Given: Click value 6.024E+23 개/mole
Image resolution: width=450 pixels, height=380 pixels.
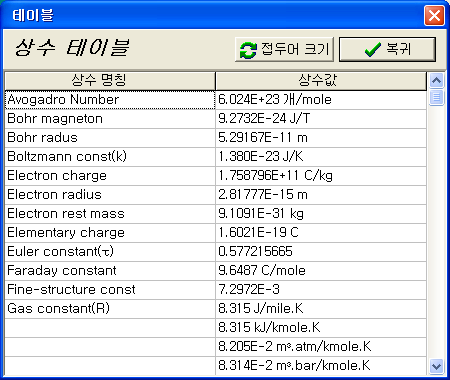Looking at the screenshot, I should pos(321,100).
